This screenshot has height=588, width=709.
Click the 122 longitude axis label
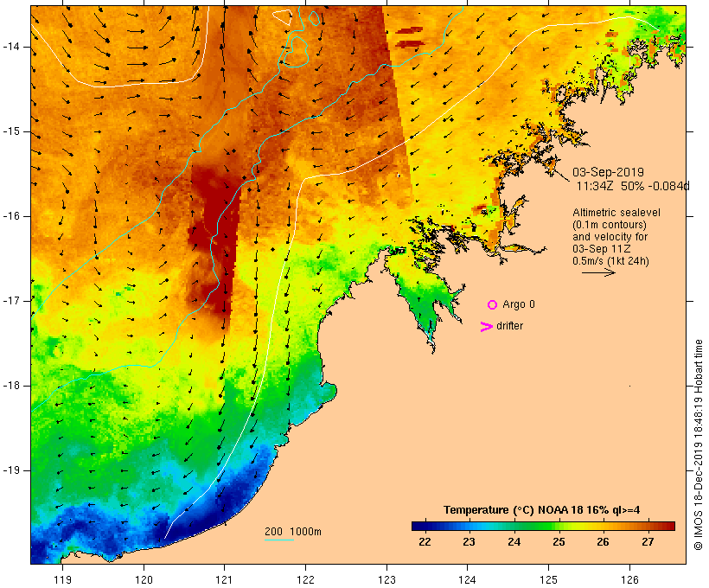[x=306, y=579]
